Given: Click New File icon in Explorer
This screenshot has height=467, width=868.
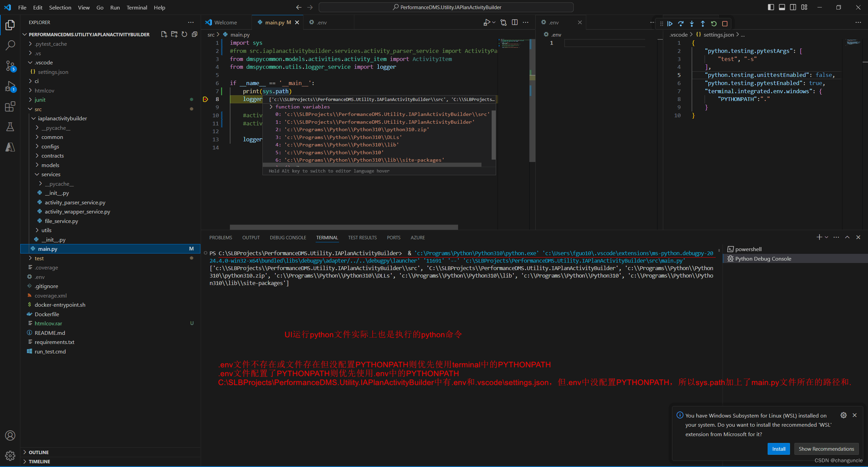Looking at the screenshot, I should [164, 34].
